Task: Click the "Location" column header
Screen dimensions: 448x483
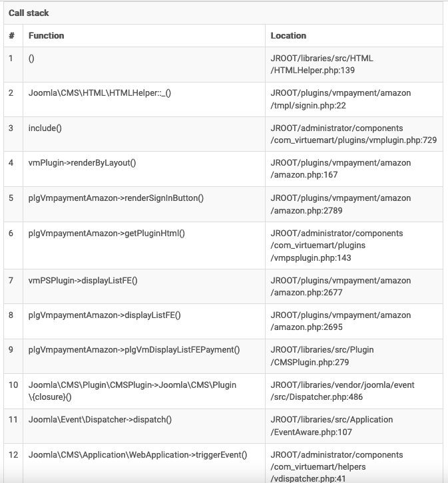Action: pyautogui.click(x=288, y=36)
